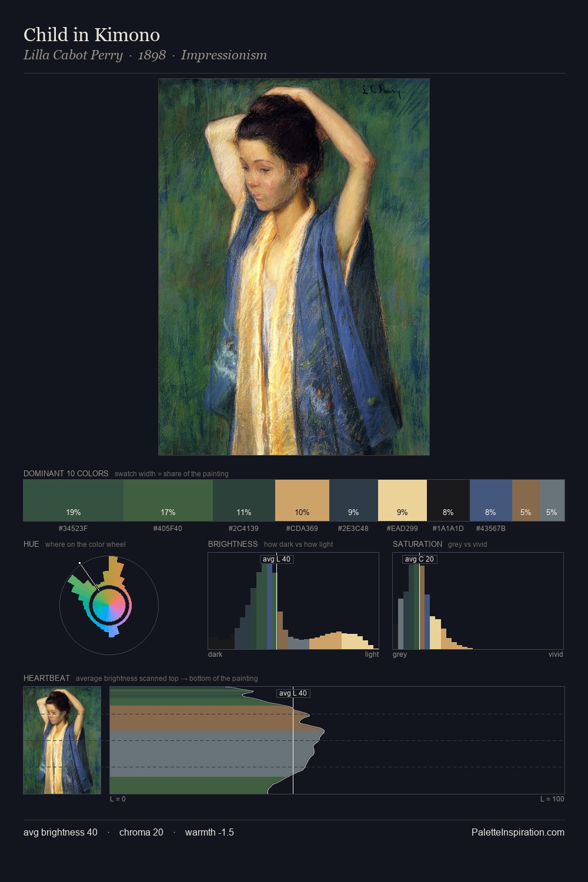Viewport: 588px width, 882px height.
Task: Click the avg C 20 label in Saturation chart
Action: point(419,559)
